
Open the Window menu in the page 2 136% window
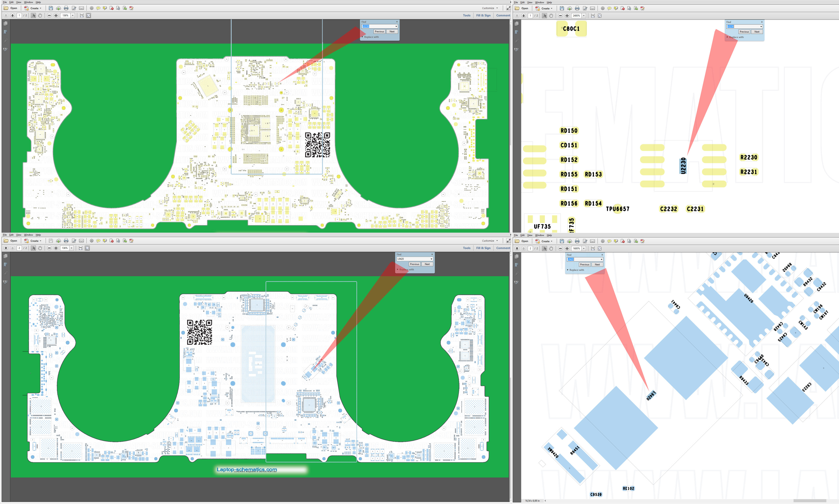[29, 235]
